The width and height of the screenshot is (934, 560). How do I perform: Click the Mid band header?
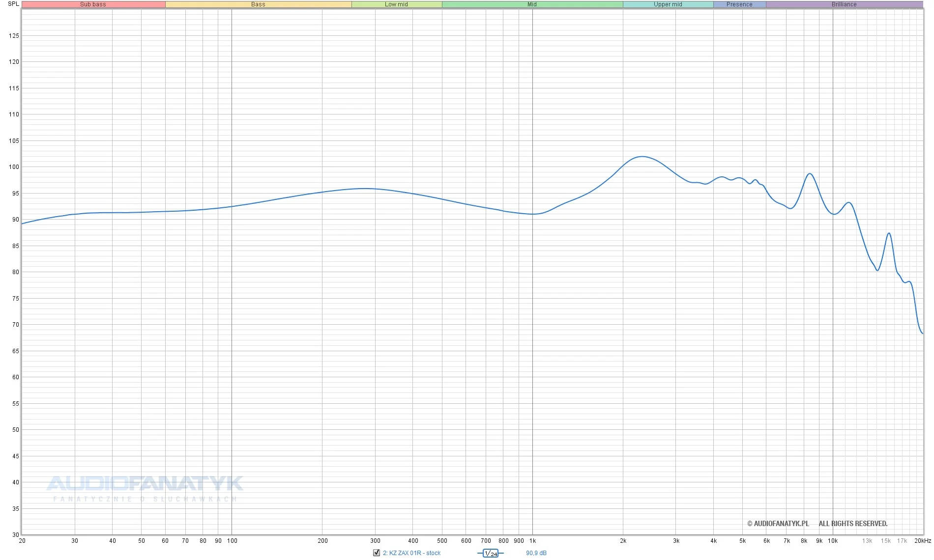pyautogui.click(x=532, y=4)
